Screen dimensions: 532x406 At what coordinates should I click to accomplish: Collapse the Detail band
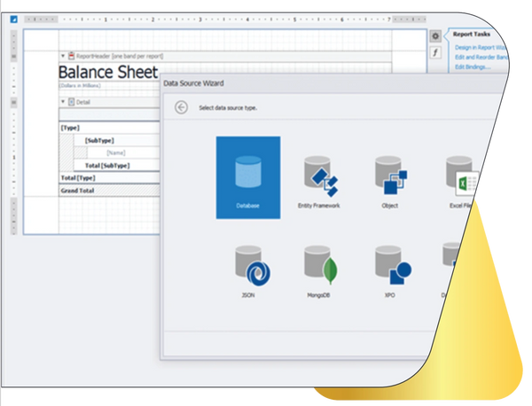tap(62, 102)
